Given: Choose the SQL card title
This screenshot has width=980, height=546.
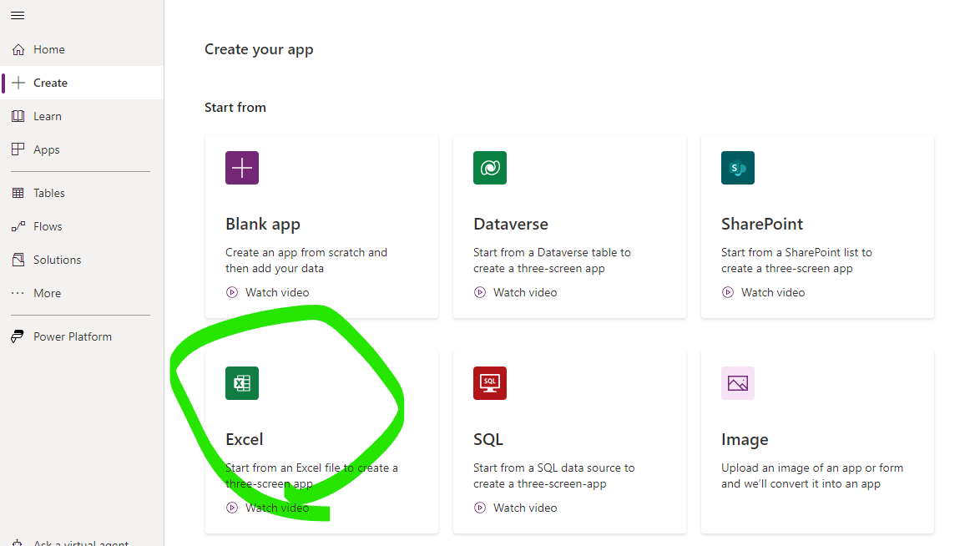Looking at the screenshot, I should point(488,439).
